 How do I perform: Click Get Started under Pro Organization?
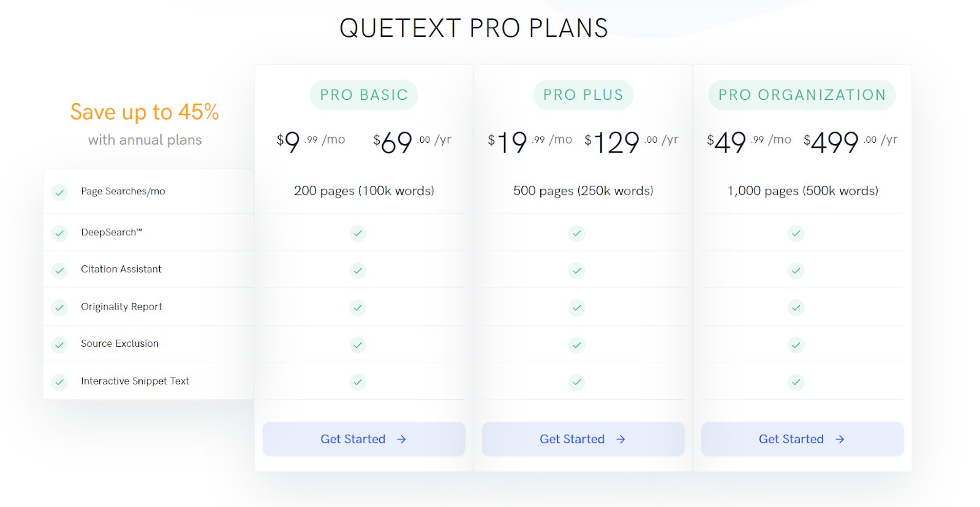[x=801, y=439]
